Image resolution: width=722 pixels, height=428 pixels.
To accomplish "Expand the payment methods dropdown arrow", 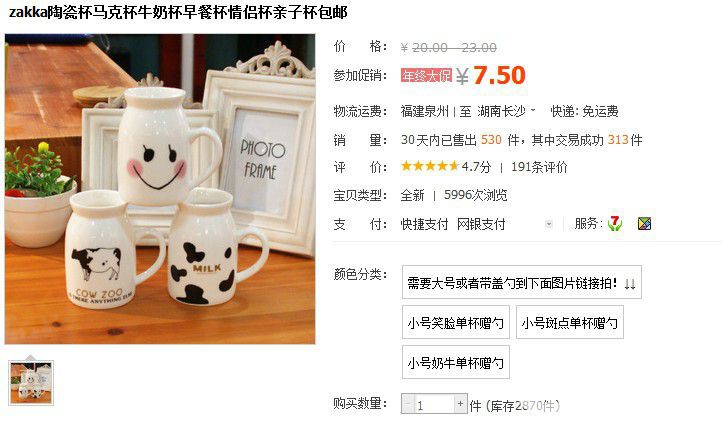I will [548, 224].
